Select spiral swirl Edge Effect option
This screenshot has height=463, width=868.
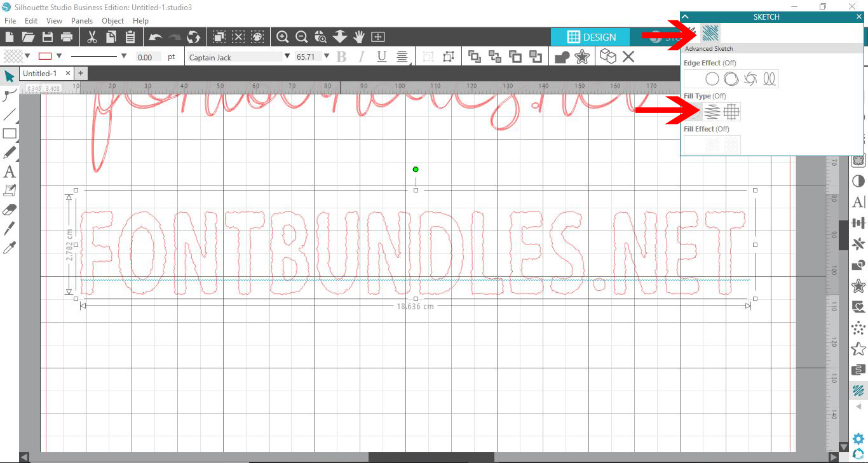(x=750, y=79)
